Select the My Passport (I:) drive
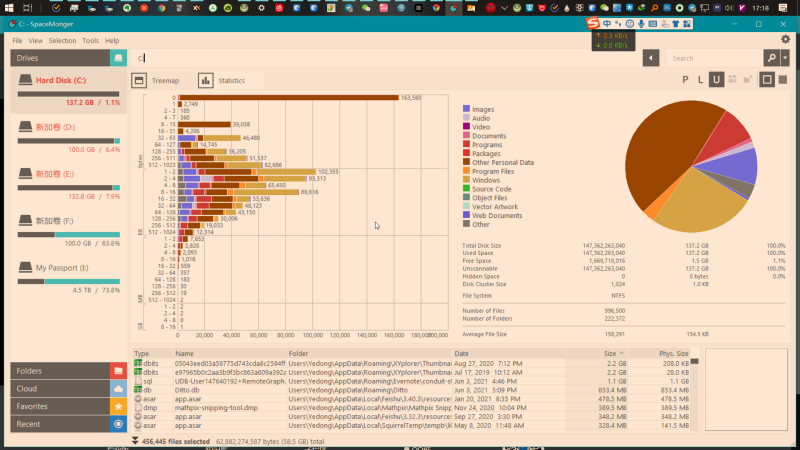Image resolution: width=800 pixels, height=450 pixels. tap(68, 279)
